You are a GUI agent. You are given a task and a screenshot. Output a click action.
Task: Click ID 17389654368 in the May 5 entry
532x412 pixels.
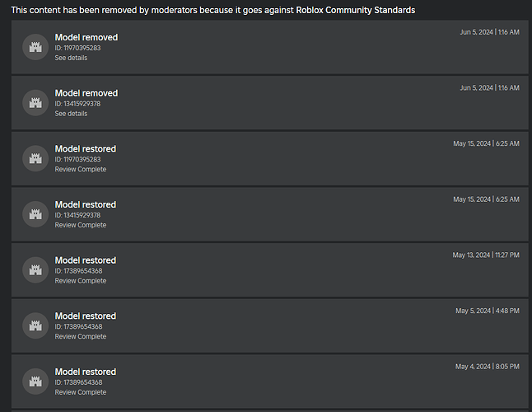tap(78, 326)
